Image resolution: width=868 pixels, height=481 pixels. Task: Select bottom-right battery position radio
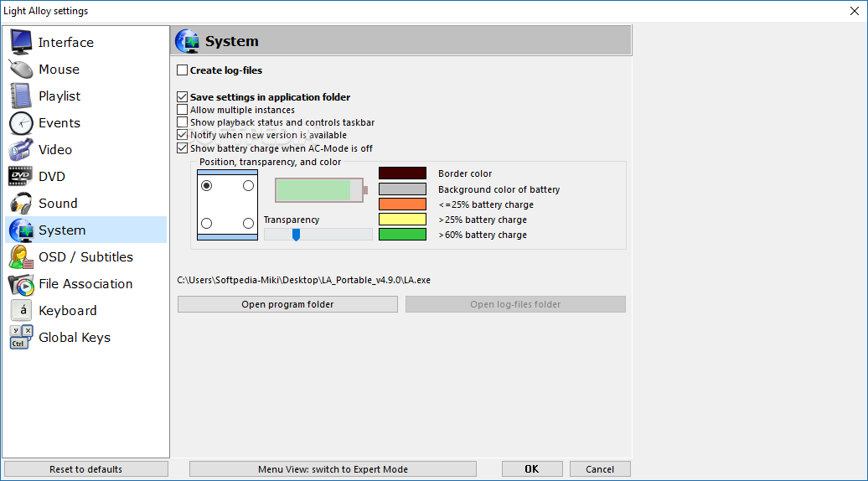coord(249,223)
